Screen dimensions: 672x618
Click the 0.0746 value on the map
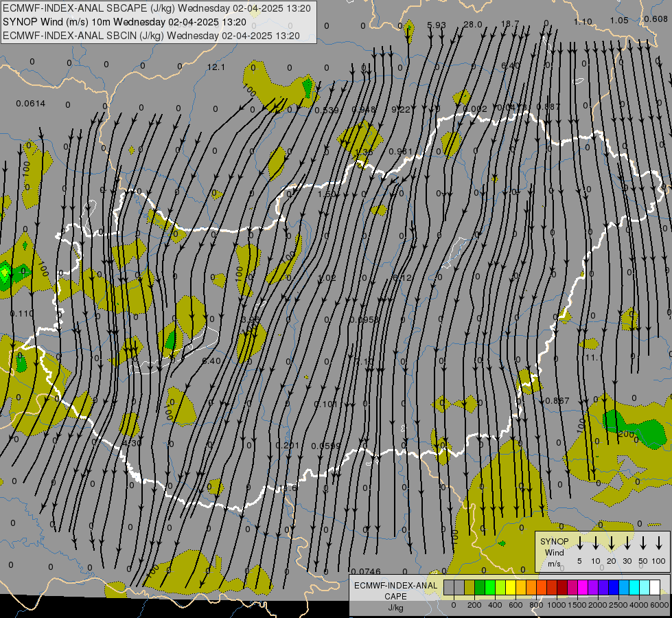pos(366,571)
